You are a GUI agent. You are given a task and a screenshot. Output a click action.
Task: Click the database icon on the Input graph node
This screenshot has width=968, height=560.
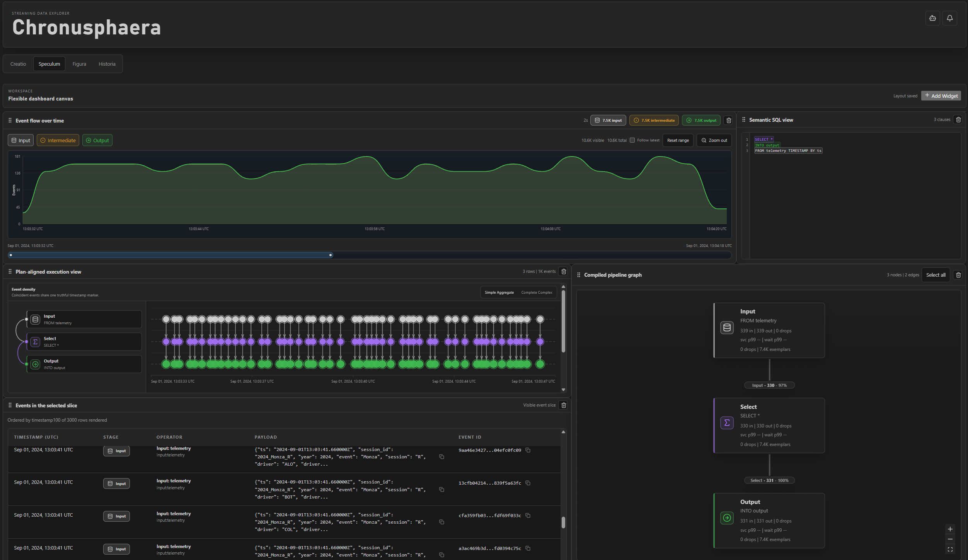point(727,328)
